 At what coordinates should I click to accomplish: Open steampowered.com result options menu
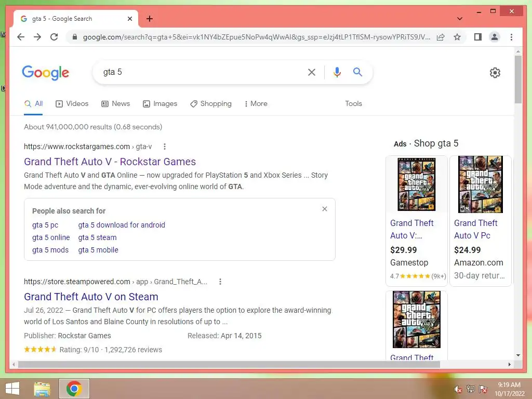(220, 282)
